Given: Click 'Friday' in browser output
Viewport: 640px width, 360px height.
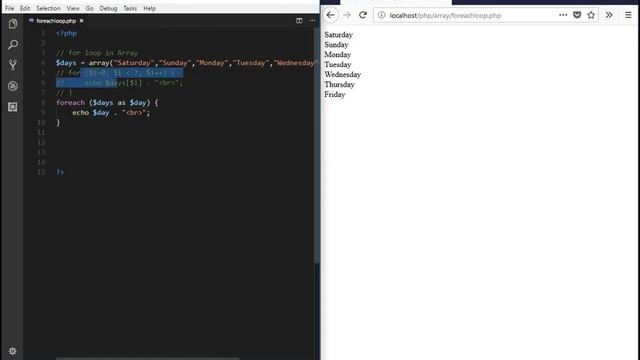Looking at the screenshot, I should point(335,94).
